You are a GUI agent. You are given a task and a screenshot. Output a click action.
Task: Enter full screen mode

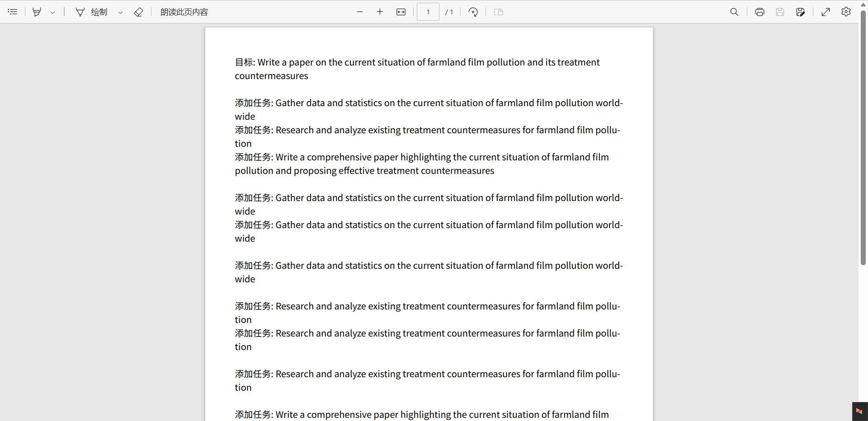click(x=826, y=12)
